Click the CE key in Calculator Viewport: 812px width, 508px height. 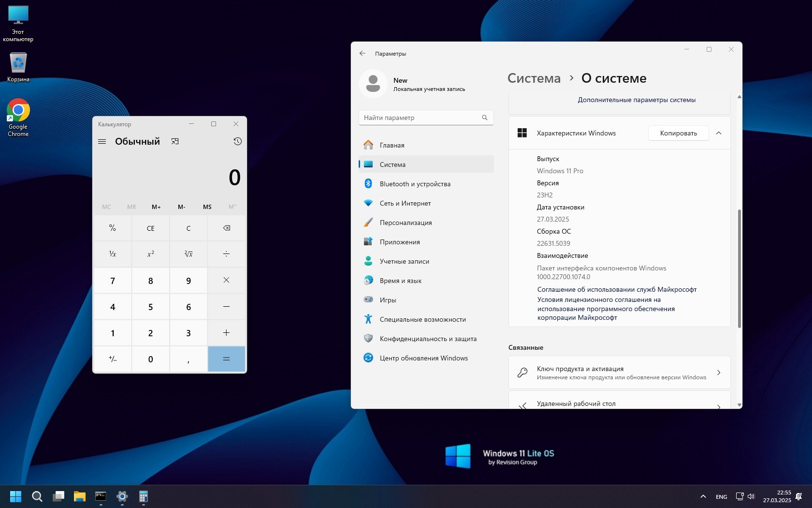click(150, 228)
